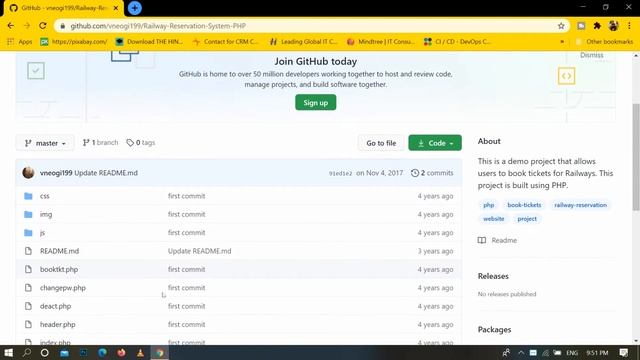Show hidden system tray icons
This screenshot has height=360, width=640.
[521, 353]
